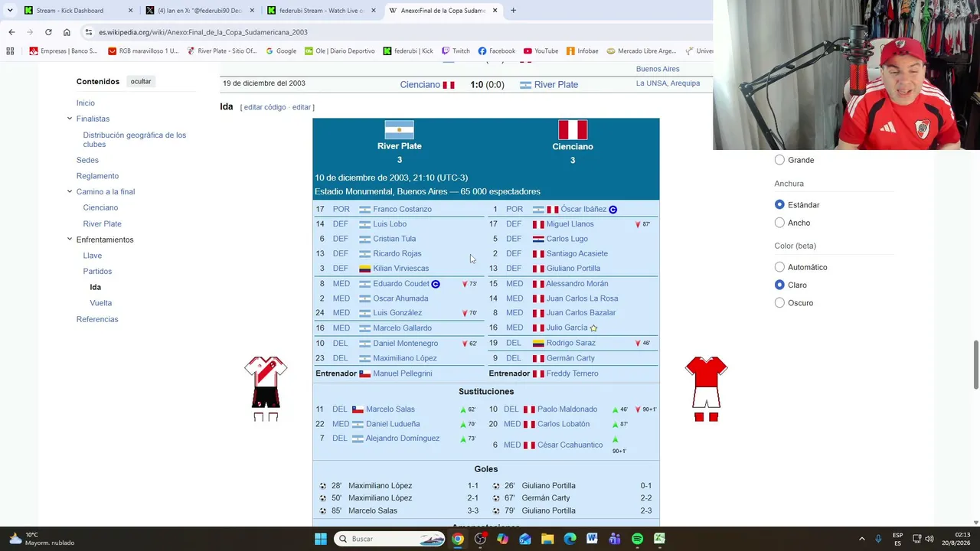The image size is (980, 551).
Task: View site information icon in address bar
Action: (x=89, y=32)
